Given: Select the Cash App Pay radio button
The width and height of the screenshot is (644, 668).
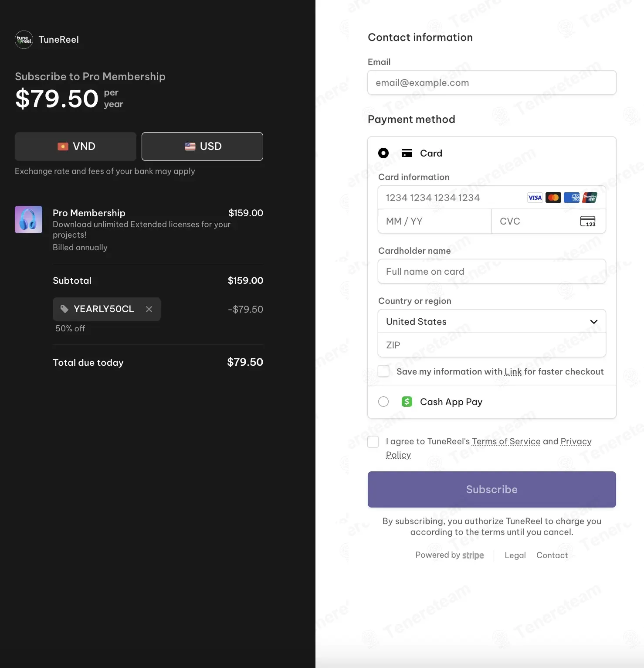Looking at the screenshot, I should (x=383, y=402).
